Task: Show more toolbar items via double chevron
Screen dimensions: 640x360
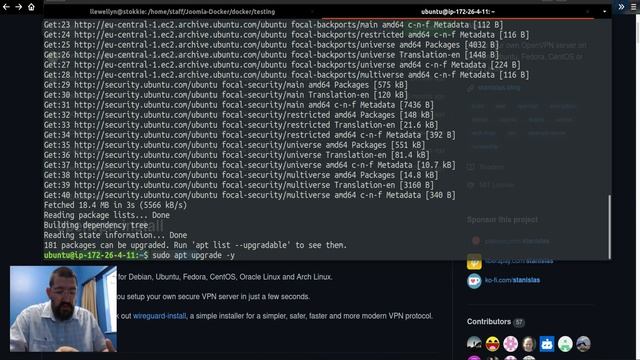Action: 621,7
